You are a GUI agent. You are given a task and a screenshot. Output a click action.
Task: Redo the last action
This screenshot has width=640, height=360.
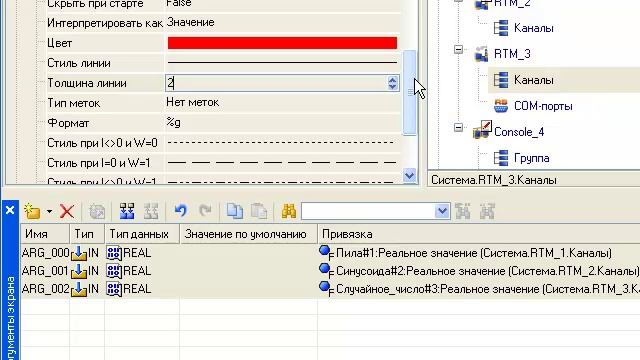pos(205,211)
